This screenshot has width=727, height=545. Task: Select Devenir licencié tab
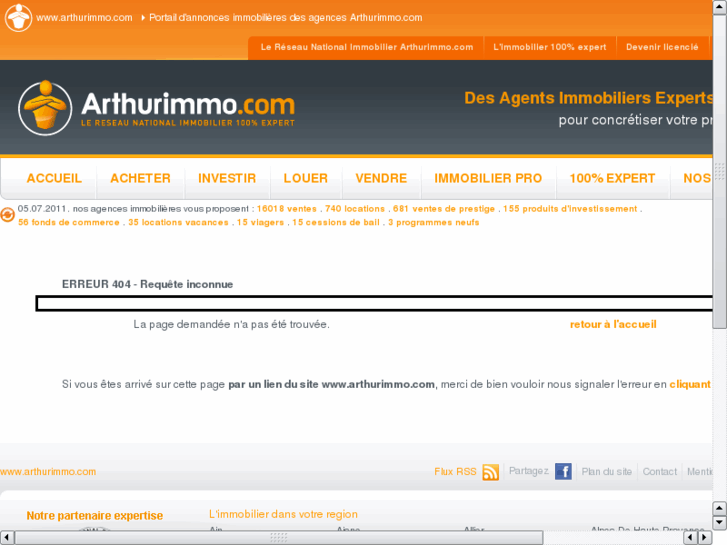tap(662, 47)
